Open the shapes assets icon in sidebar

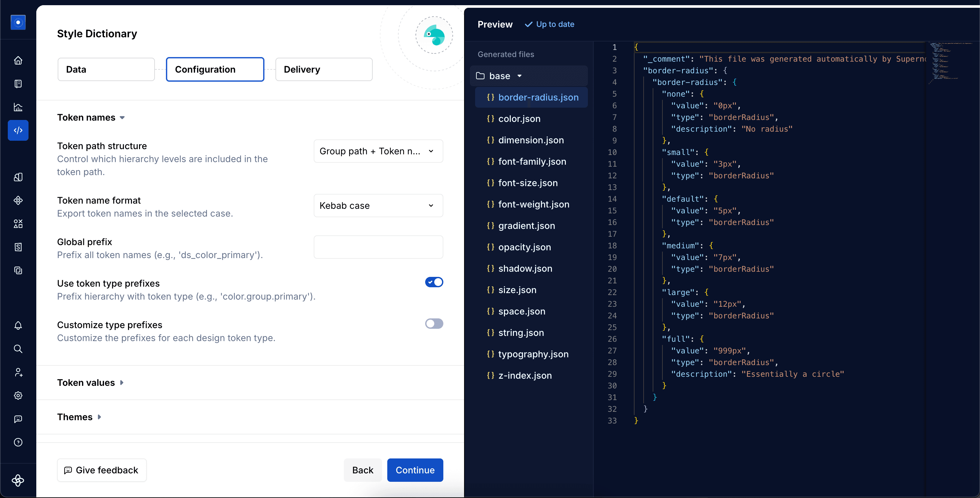click(x=18, y=223)
